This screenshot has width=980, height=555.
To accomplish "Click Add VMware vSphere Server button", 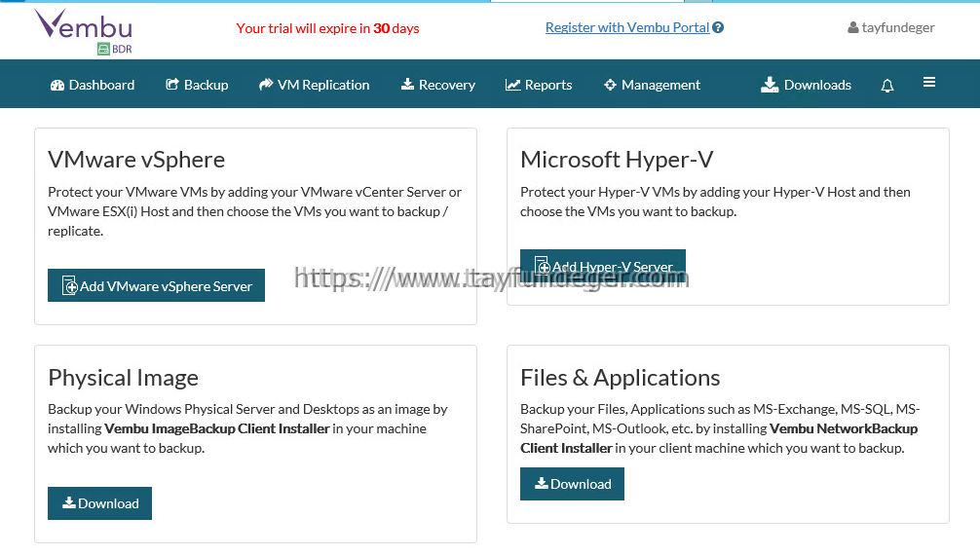I will [156, 285].
